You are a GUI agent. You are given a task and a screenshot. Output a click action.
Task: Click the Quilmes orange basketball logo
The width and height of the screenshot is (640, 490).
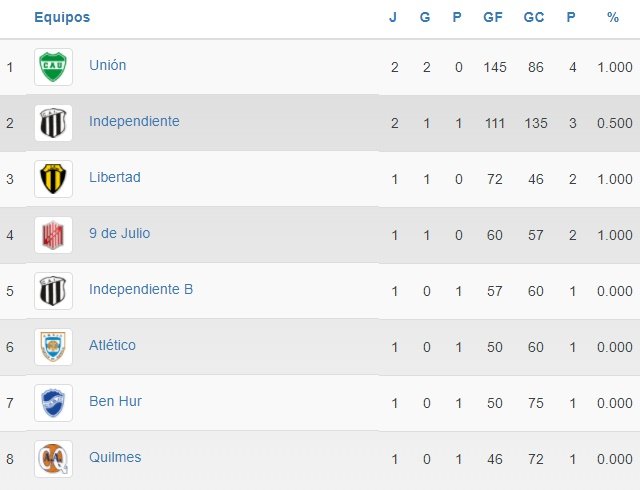(53, 459)
